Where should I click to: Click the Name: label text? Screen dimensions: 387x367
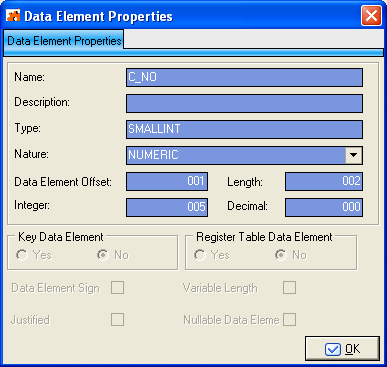[29, 77]
